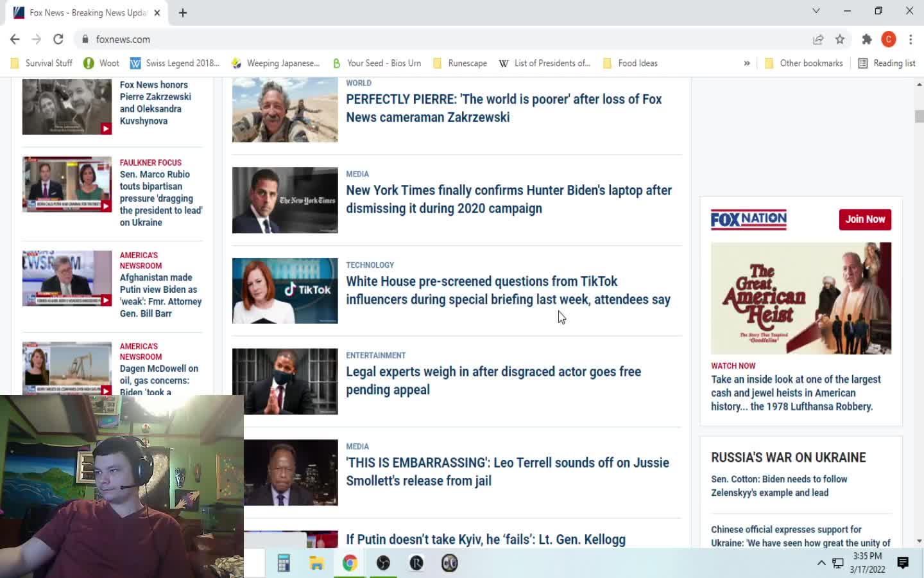This screenshot has height=578, width=924.
Task: Open Afghanistan made Putin view Biden weak story
Action: pos(161,295)
